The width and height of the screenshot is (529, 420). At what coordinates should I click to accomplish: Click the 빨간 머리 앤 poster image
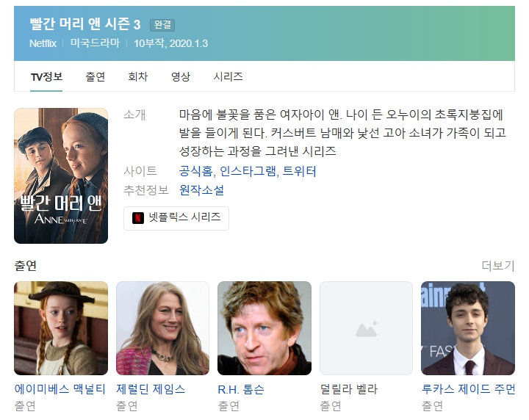61,175
